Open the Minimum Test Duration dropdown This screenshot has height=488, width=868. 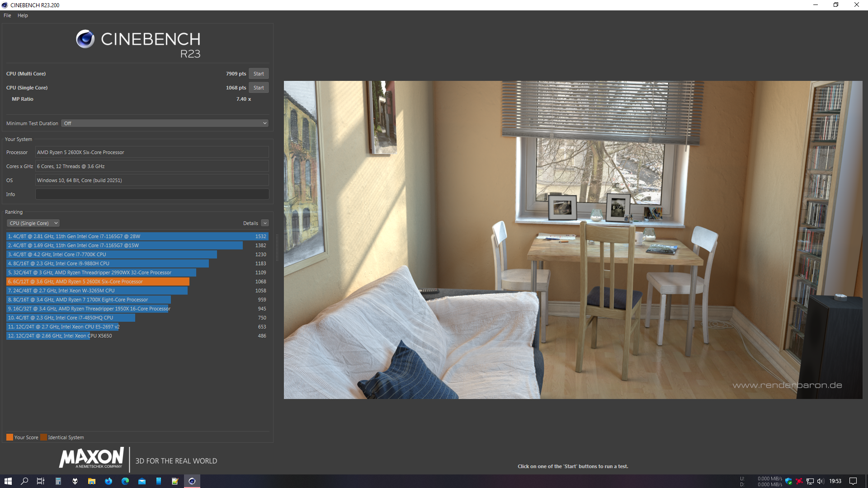pos(165,123)
